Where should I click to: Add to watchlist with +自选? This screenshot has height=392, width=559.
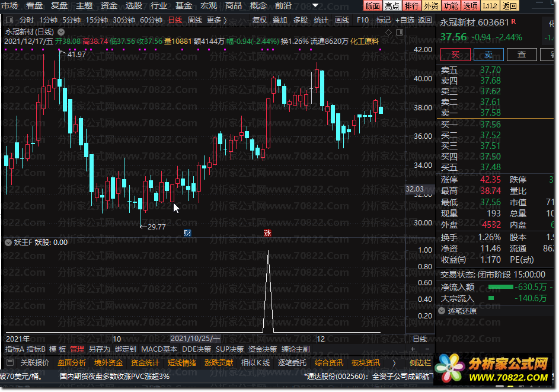405,20
